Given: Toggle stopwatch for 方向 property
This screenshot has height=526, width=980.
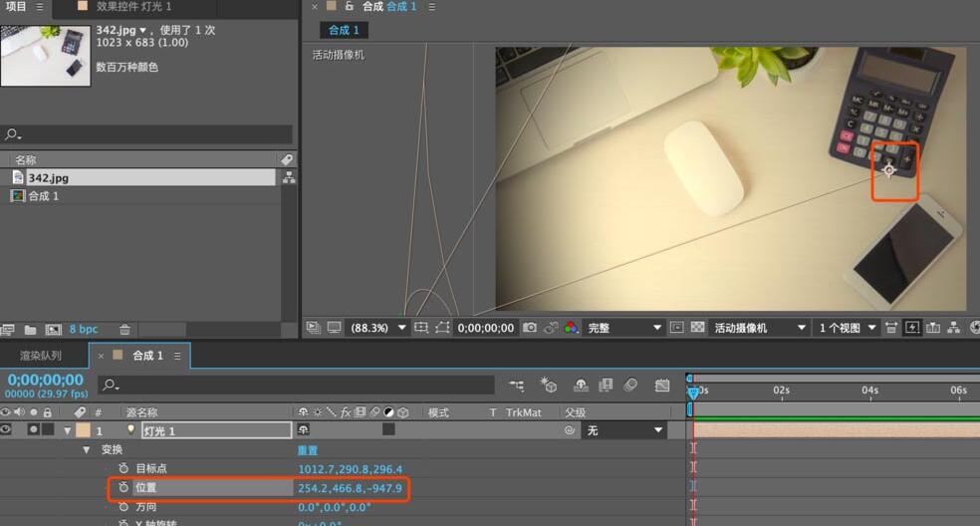Looking at the screenshot, I should click(x=123, y=507).
